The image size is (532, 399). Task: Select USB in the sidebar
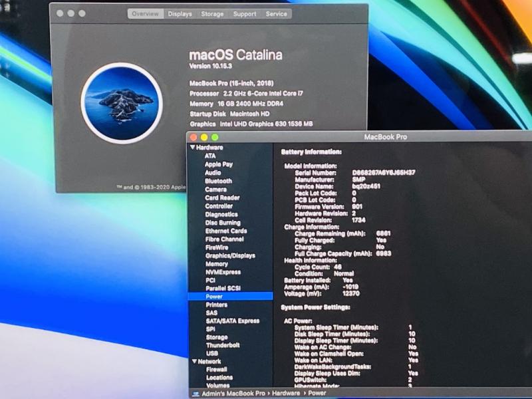[x=211, y=353]
